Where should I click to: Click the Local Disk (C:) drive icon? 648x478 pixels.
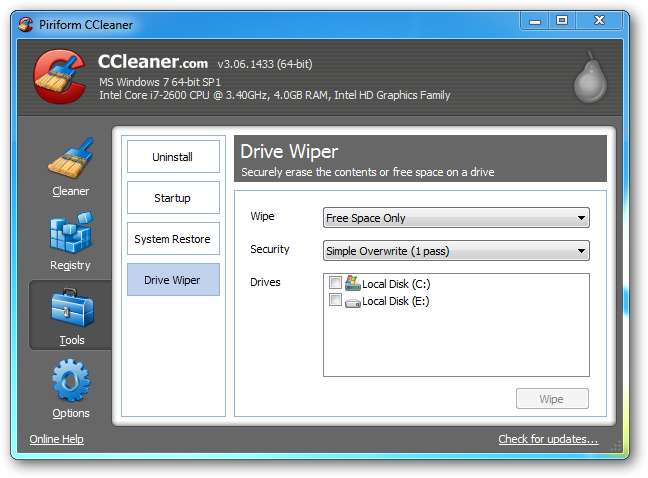click(353, 283)
